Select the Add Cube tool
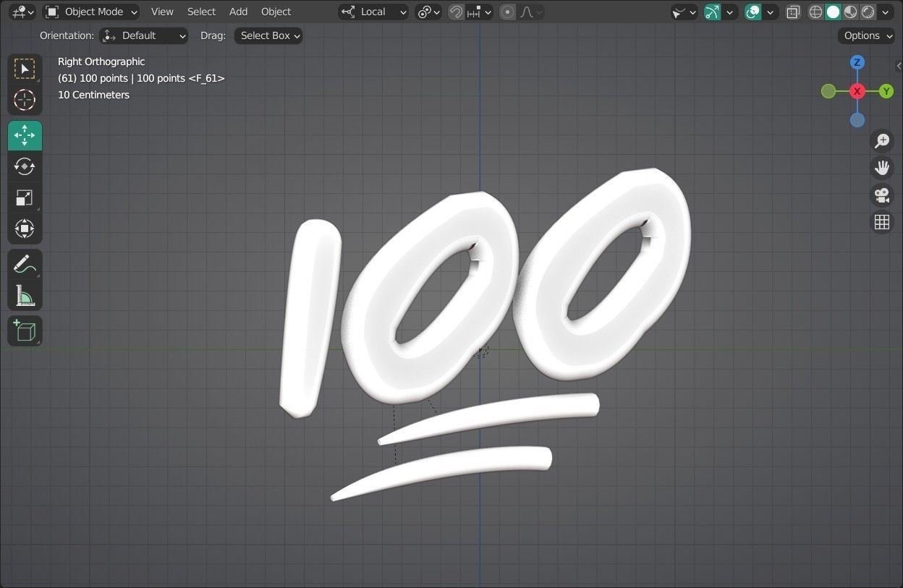This screenshot has height=588, width=903. 25,331
